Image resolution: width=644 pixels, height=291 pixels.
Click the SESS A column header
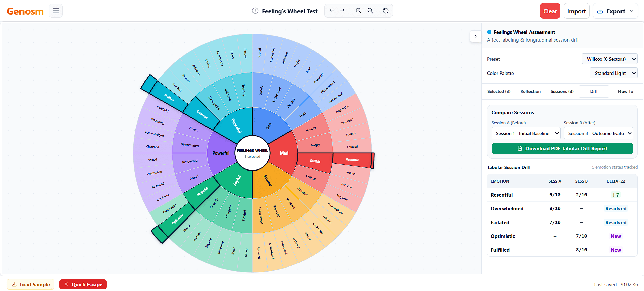[555, 181]
